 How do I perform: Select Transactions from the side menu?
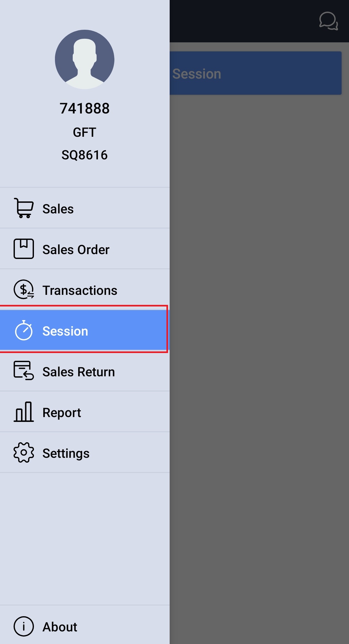tap(80, 290)
